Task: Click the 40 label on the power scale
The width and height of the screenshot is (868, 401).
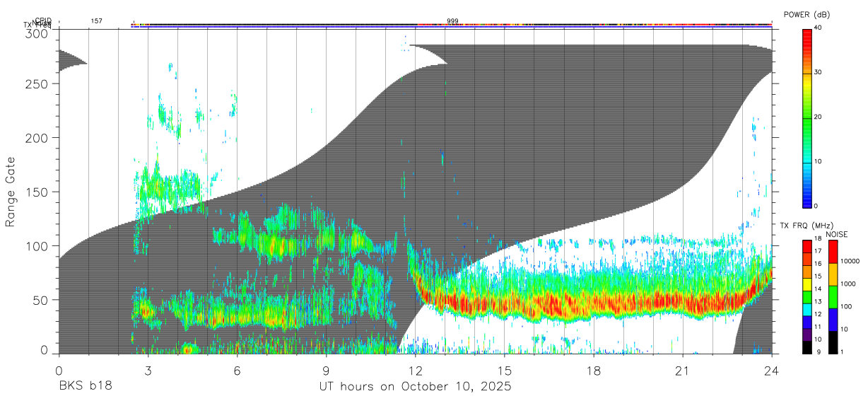Action: pyautogui.click(x=818, y=28)
